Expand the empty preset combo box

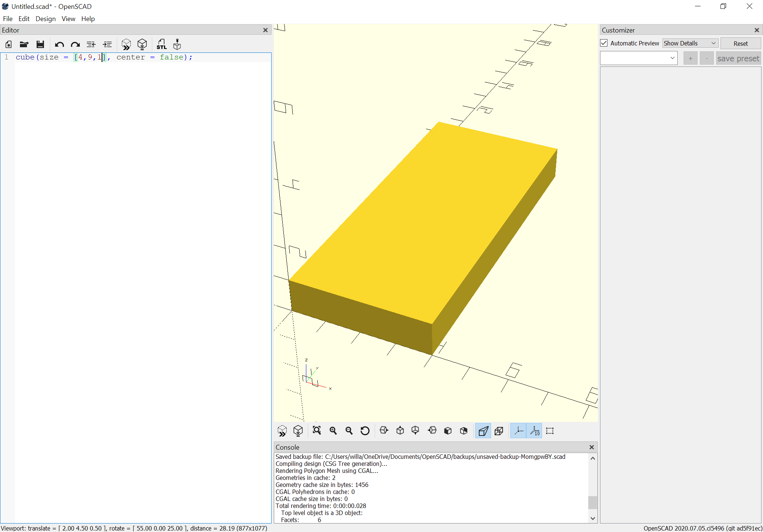coord(638,58)
